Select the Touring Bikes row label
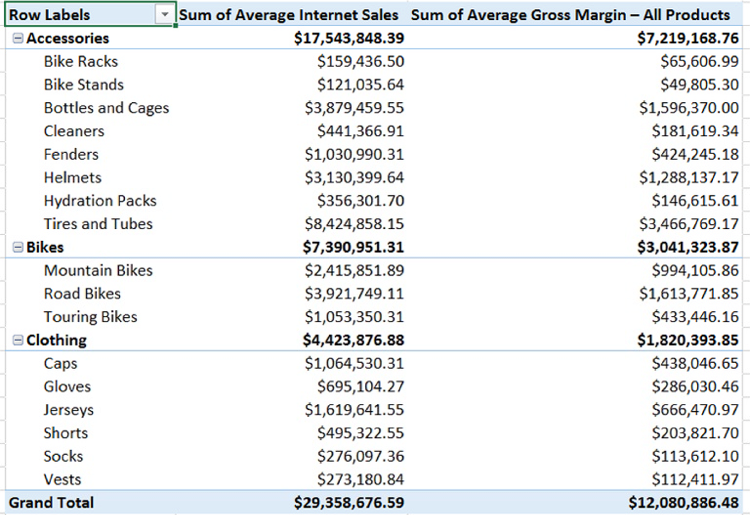 (90, 317)
